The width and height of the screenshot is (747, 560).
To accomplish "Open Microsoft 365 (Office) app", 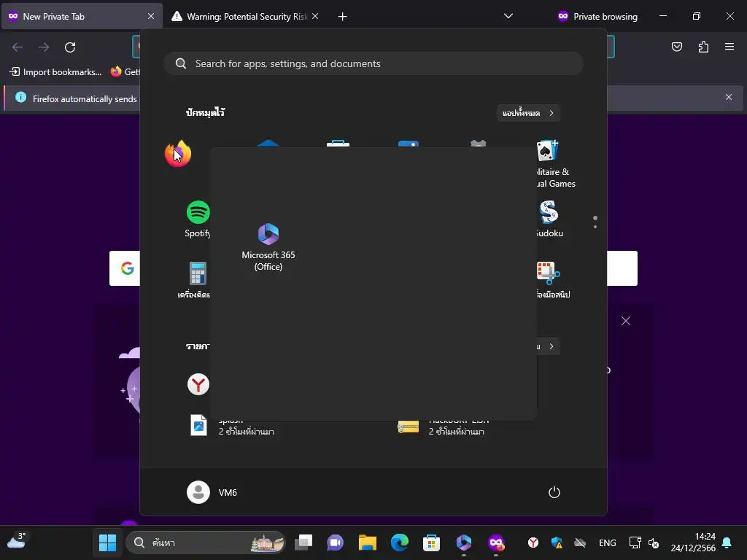I will pyautogui.click(x=268, y=247).
